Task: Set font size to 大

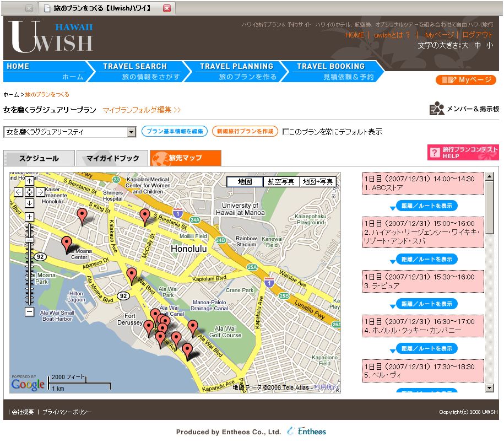Action: click(x=465, y=45)
